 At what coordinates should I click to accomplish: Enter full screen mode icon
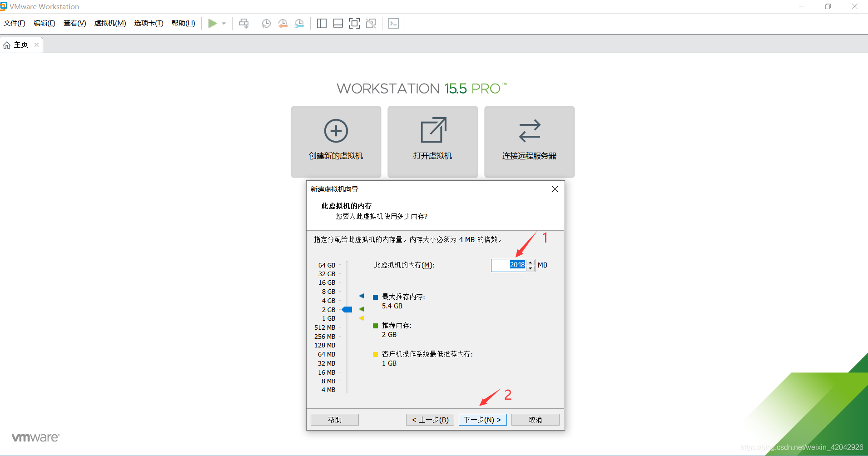coord(354,24)
